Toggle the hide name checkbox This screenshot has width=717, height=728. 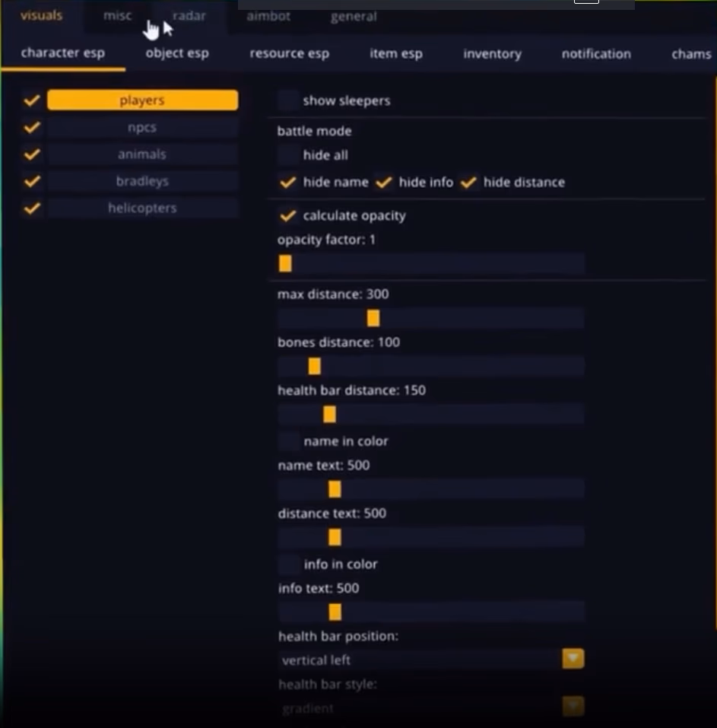tap(287, 182)
